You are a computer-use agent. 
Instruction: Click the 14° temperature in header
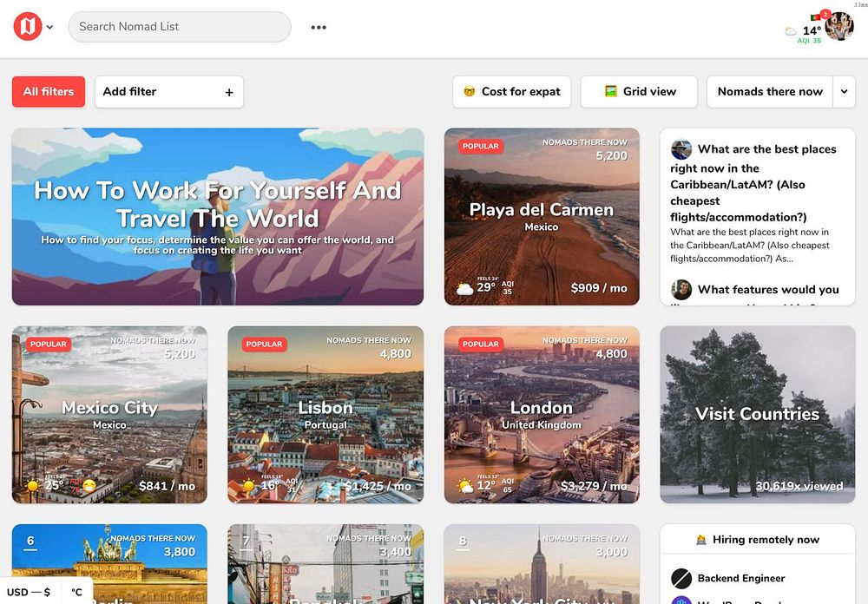coord(812,30)
